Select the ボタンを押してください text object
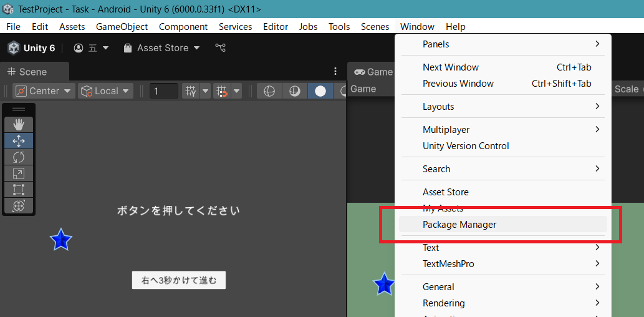Viewport: 644px width, 317px height. point(178,211)
